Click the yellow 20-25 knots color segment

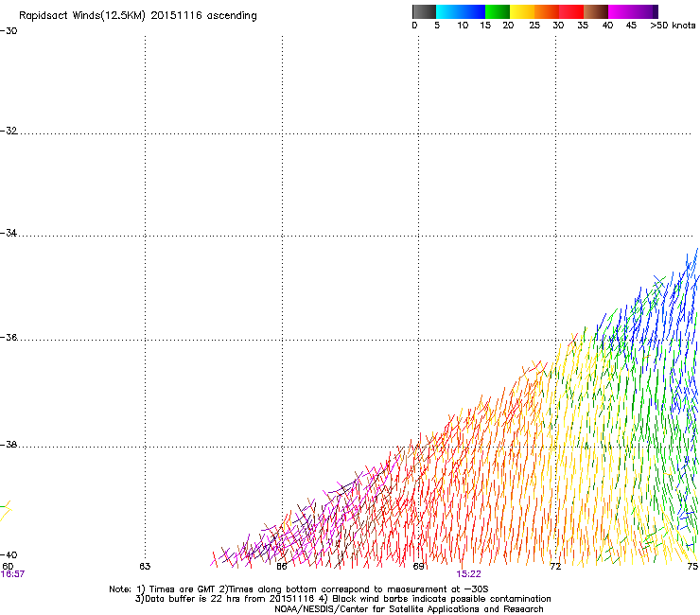(522, 11)
